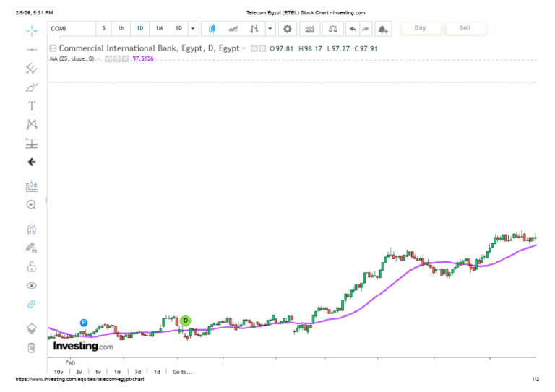Viewport: 555px width, 392px height.
Task: Select the price range prediction tool
Action: (x=32, y=143)
